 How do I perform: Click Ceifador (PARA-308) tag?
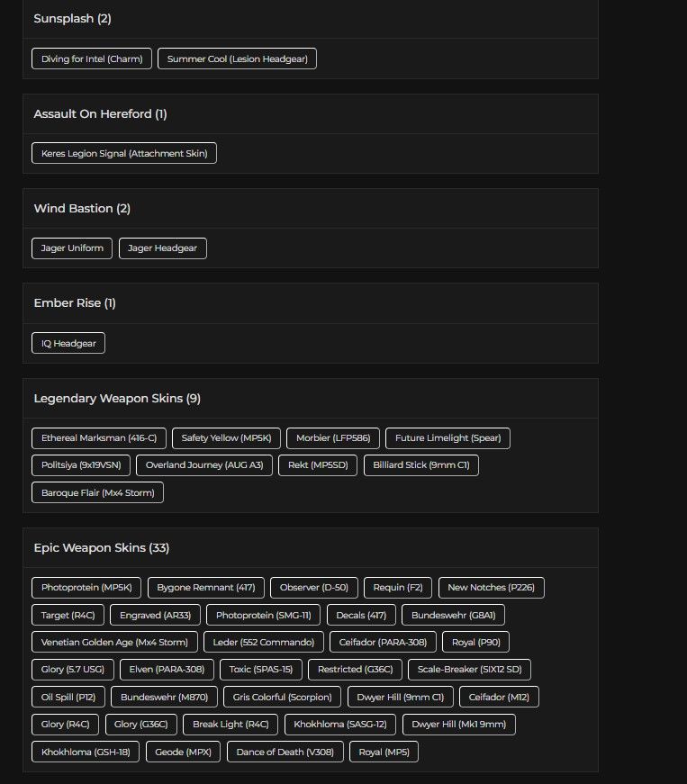coord(383,642)
